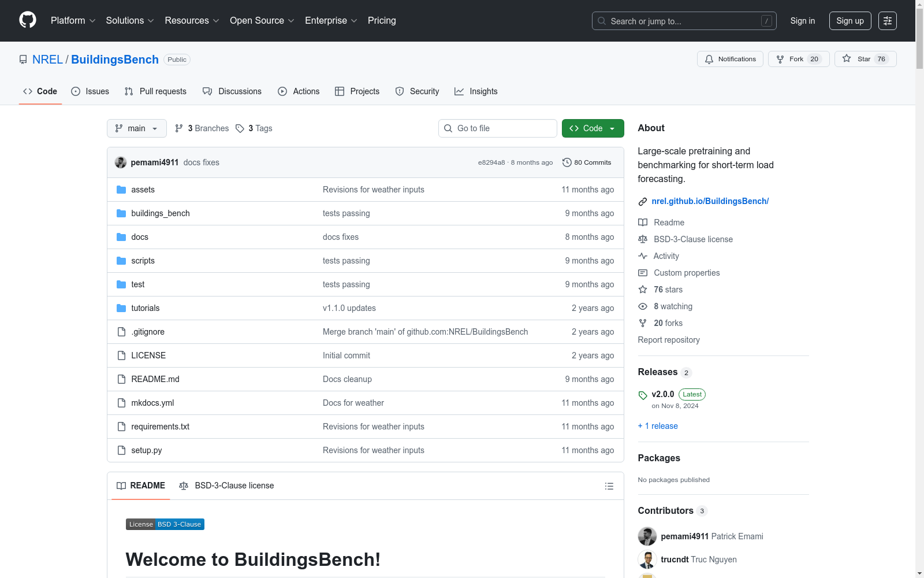The width and height of the screenshot is (924, 578).
Task: Click the Notifications bell button
Action: [731, 59]
